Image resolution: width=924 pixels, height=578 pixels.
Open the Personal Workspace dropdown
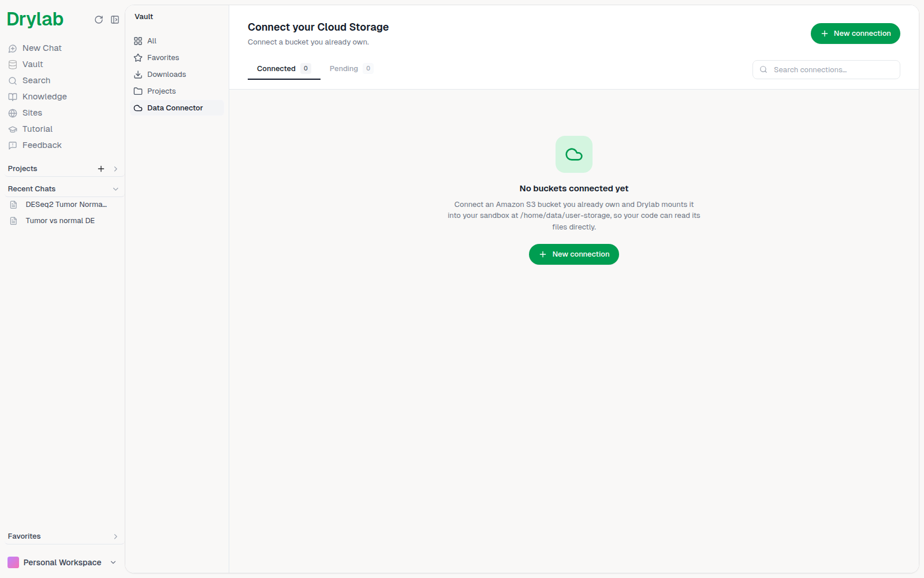(x=62, y=562)
